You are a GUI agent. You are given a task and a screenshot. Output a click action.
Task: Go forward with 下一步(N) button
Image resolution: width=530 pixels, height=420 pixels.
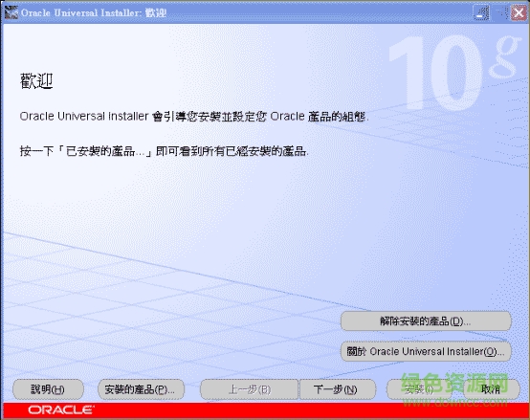tap(337, 389)
